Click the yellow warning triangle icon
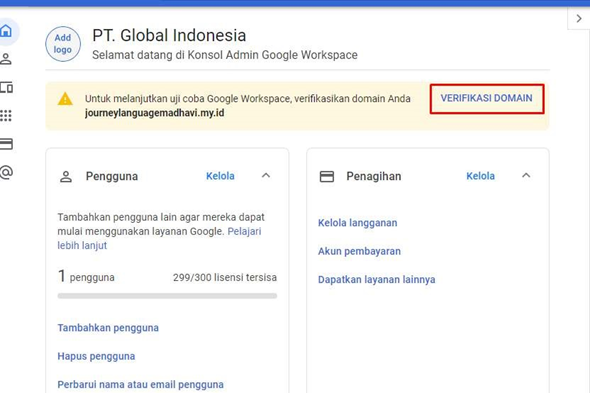Image resolution: width=590 pixels, height=393 pixels. tap(65, 99)
